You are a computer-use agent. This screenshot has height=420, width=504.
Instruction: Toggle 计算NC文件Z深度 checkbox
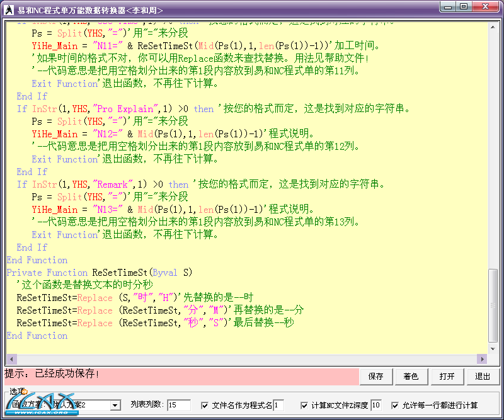pos(304,406)
